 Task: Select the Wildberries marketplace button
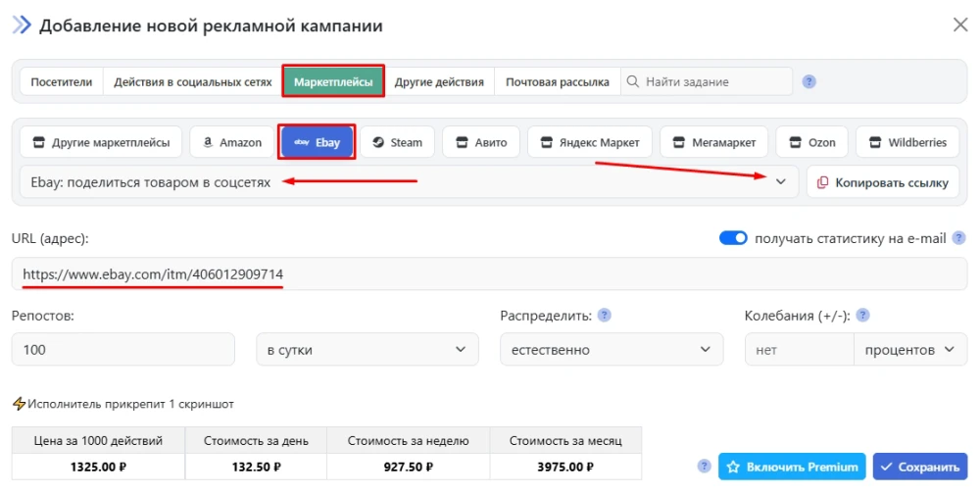coord(908,142)
